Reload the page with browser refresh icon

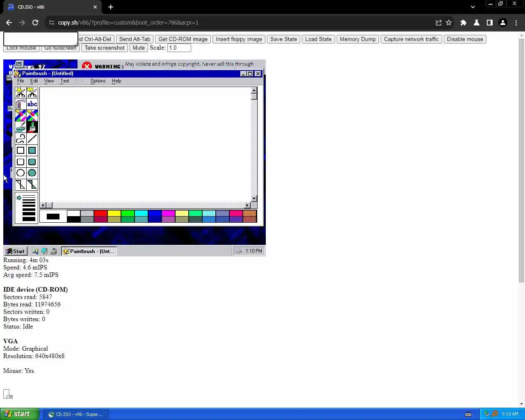pos(35,23)
